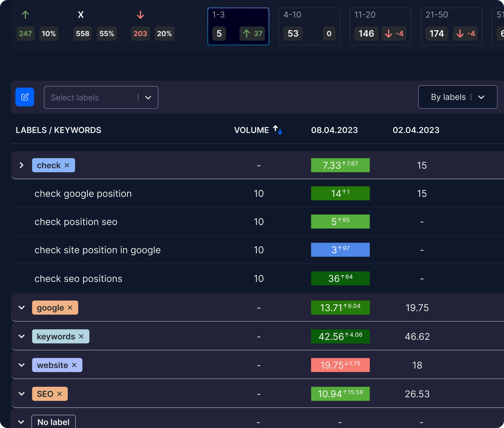Click the 53 count in 4-10 card
504x428 pixels.
click(293, 34)
